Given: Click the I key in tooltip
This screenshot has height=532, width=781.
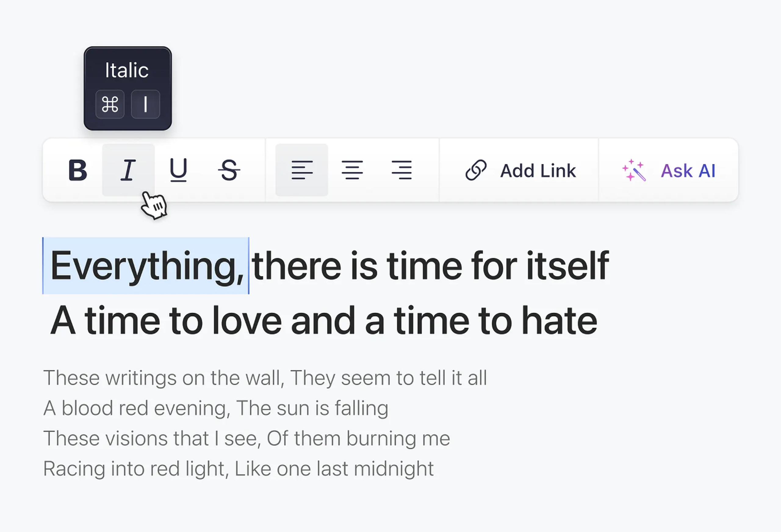Looking at the screenshot, I should (145, 104).
